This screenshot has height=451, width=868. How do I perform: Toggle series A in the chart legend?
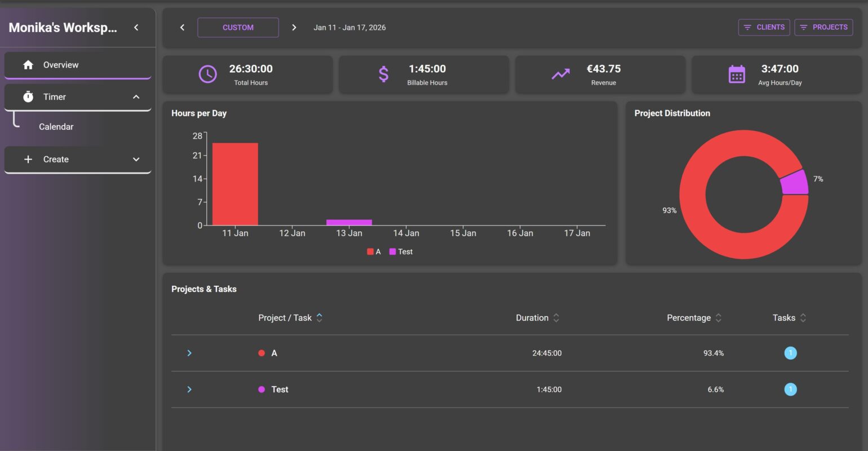coord(374,252)
